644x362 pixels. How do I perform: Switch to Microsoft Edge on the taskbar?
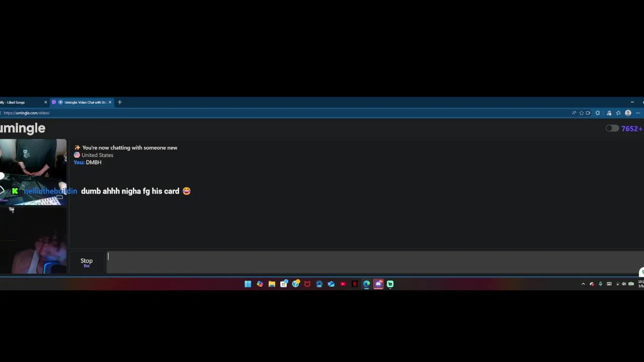click(366, 284)
